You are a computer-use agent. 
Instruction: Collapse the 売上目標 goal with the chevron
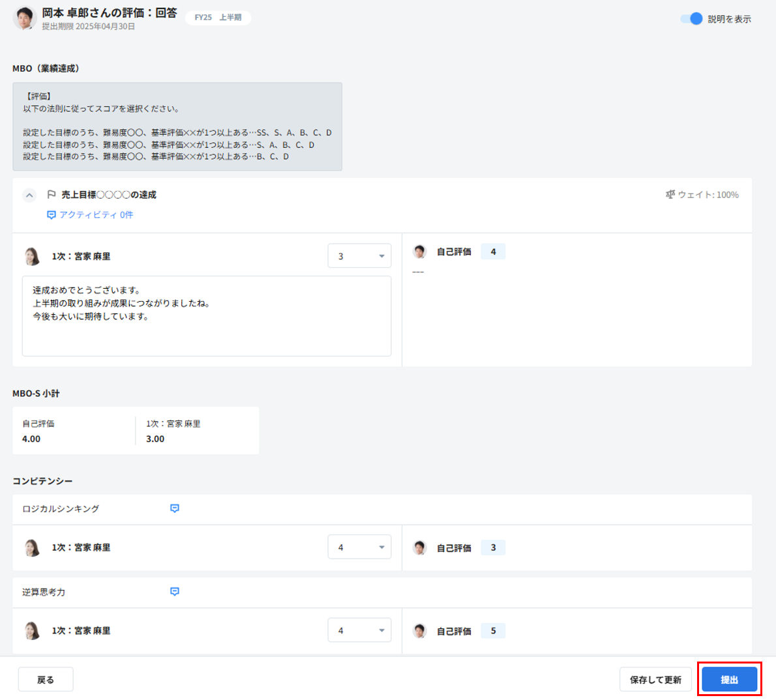coord(29,195)
